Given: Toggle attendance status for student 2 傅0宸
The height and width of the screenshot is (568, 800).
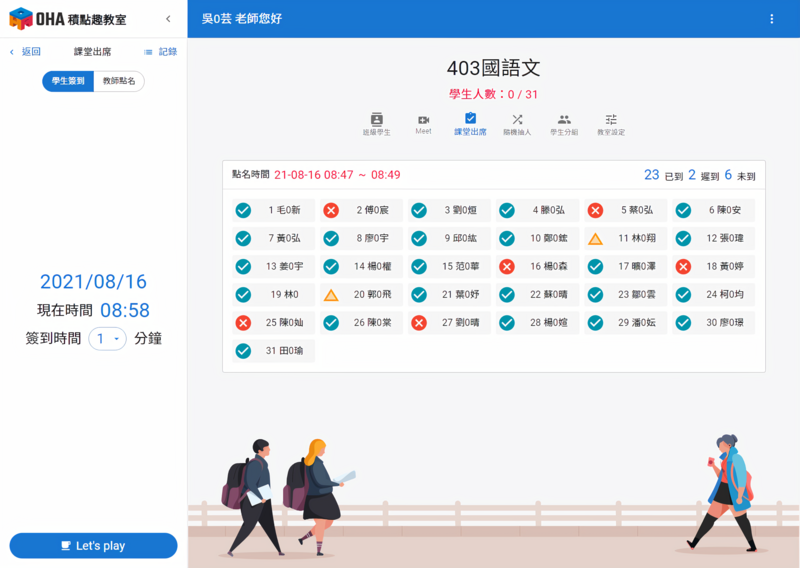Looking at the screenshot, I should click(x=331, y=210).
